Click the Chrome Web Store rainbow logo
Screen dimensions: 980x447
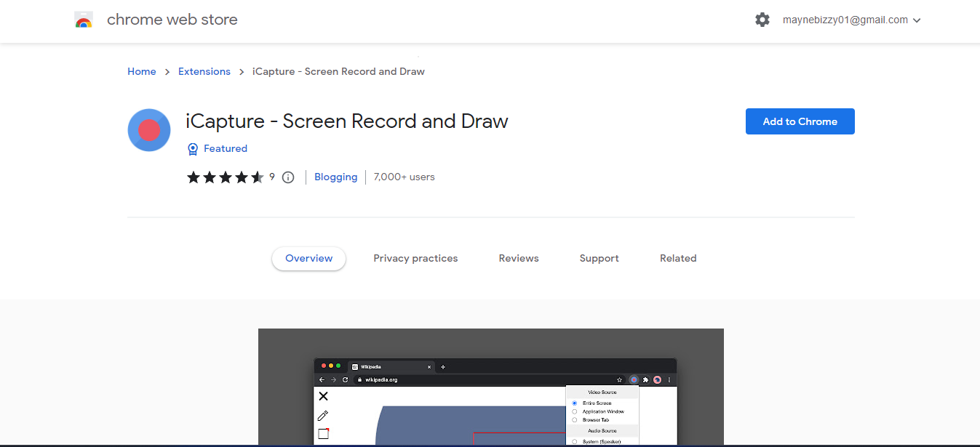pyautogui.click(x=84, y=20)
